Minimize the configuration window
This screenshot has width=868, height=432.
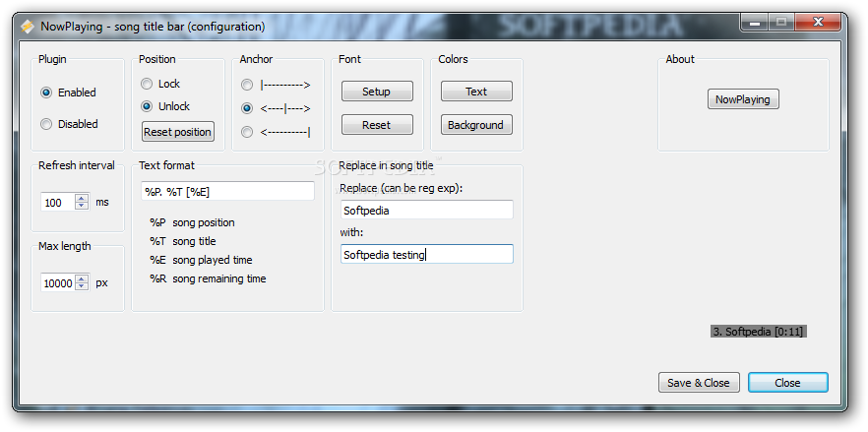click(x=754, y=23)
